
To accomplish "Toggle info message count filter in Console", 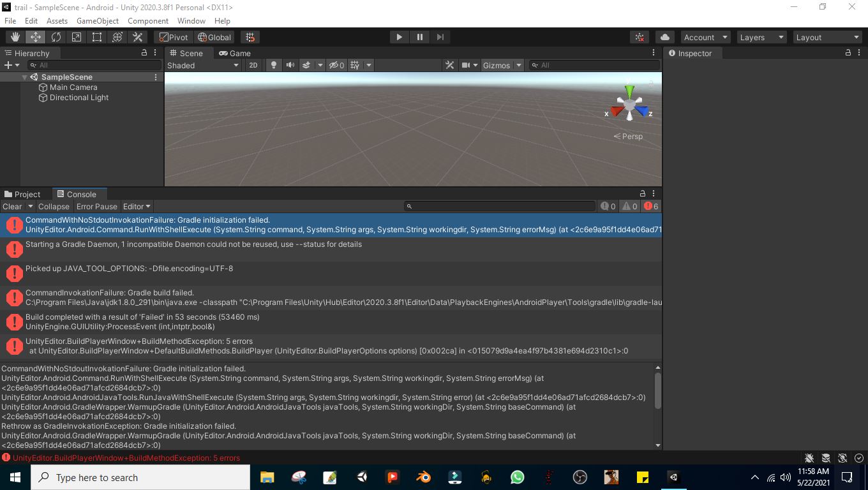I will click(608, 206).
